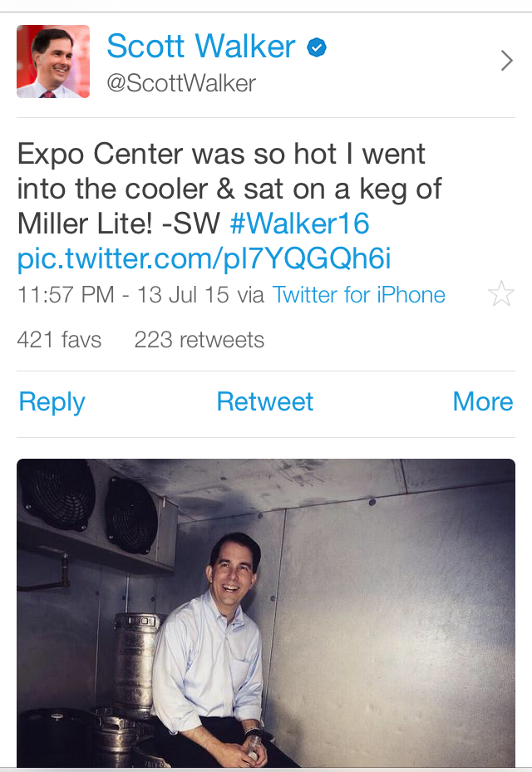Favorite the tweet with the star icon
The height and width of the screenshot is (772, 532).
(x=501, y=294)
